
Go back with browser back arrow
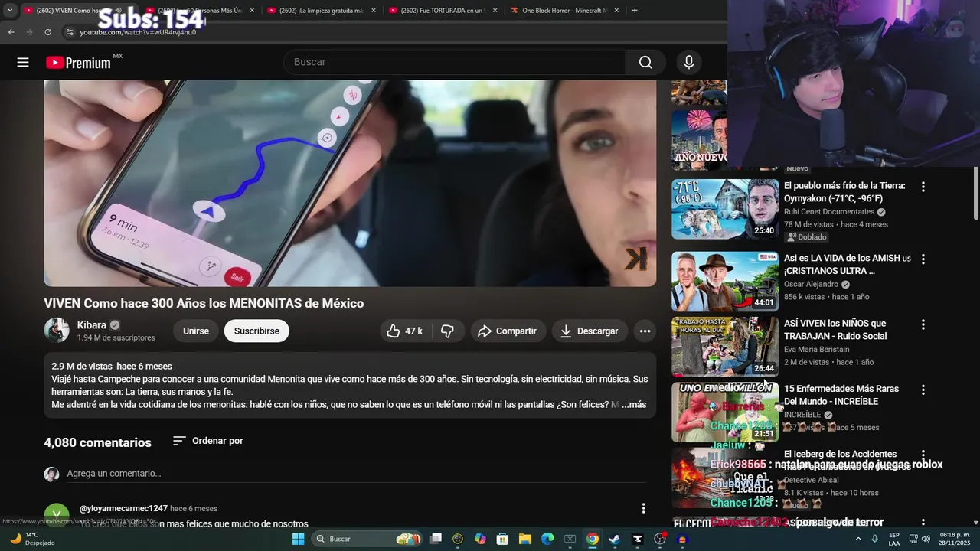[11, 32]
